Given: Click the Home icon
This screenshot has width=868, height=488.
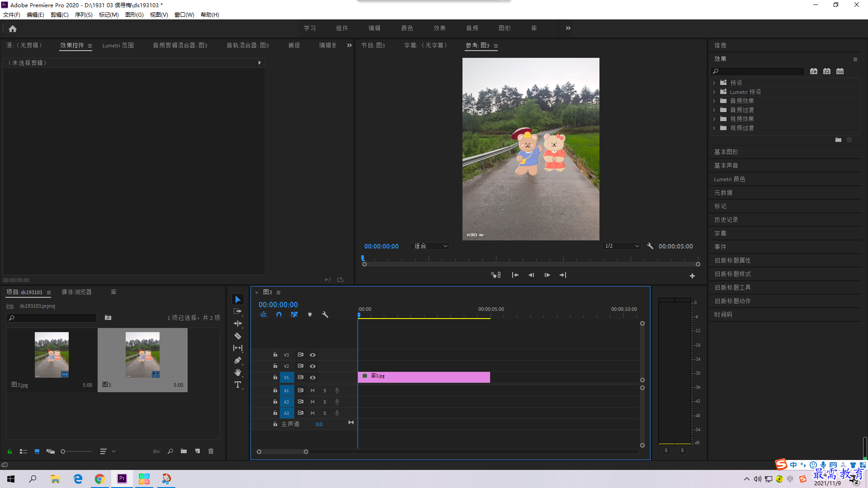Looking at the screenshot, I should 13,28.
